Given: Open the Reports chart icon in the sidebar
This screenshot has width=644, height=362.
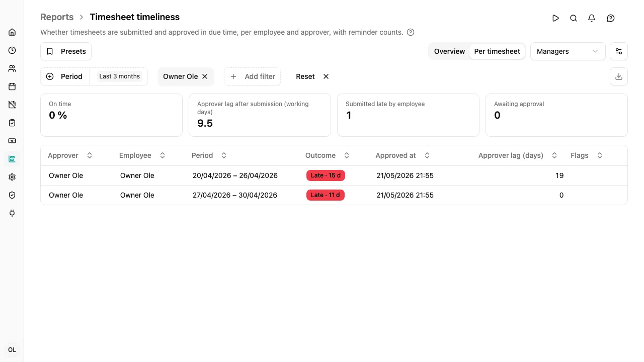Looking at the screenshot, I should 12,159.
